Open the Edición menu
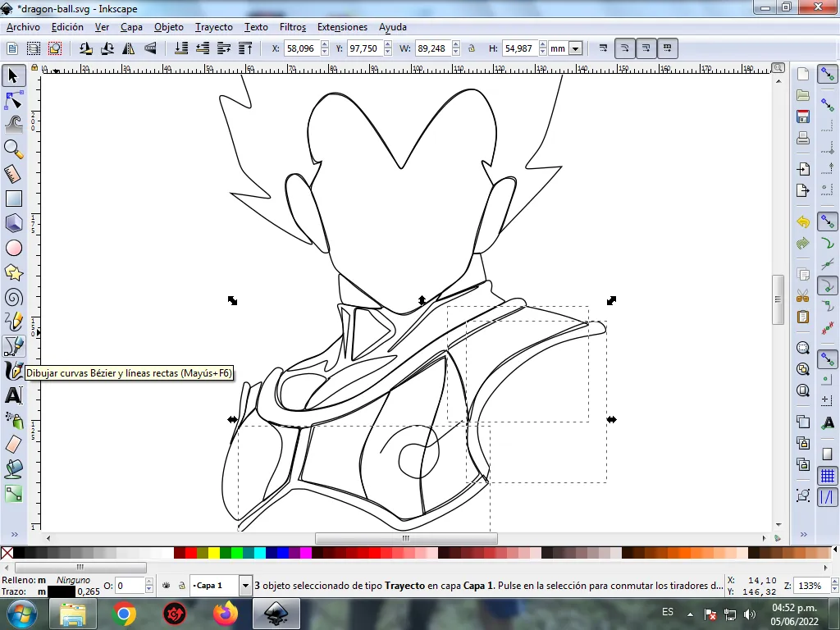This screenshot has width=840, height=630. pos(67,27)
